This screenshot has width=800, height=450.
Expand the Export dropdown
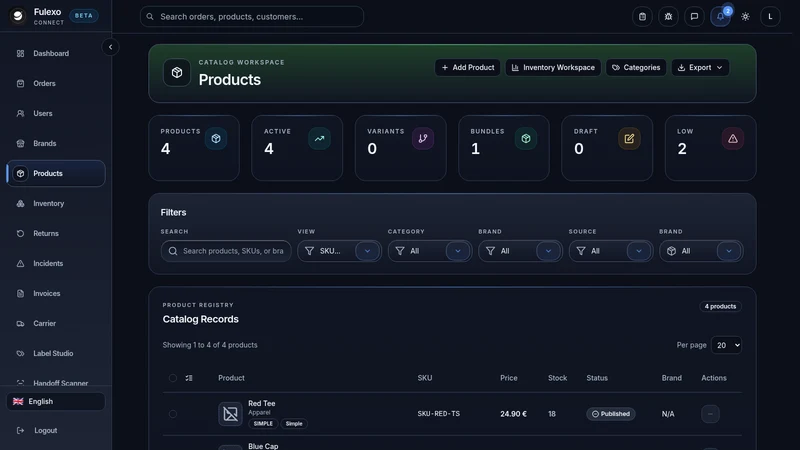(700, 67)
